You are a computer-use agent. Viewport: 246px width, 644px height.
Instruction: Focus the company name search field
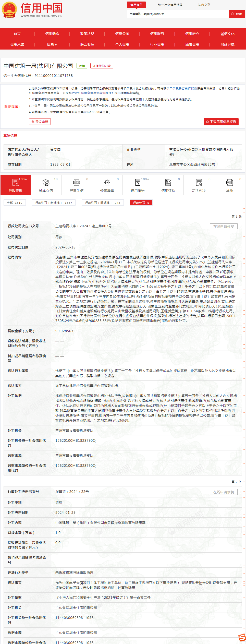click(x=178, y=14)
